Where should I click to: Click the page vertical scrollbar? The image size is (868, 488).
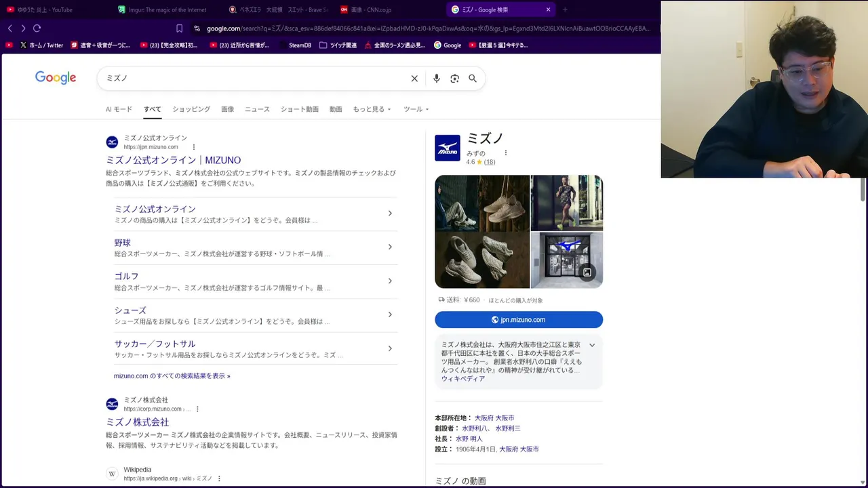click(863, 190)
